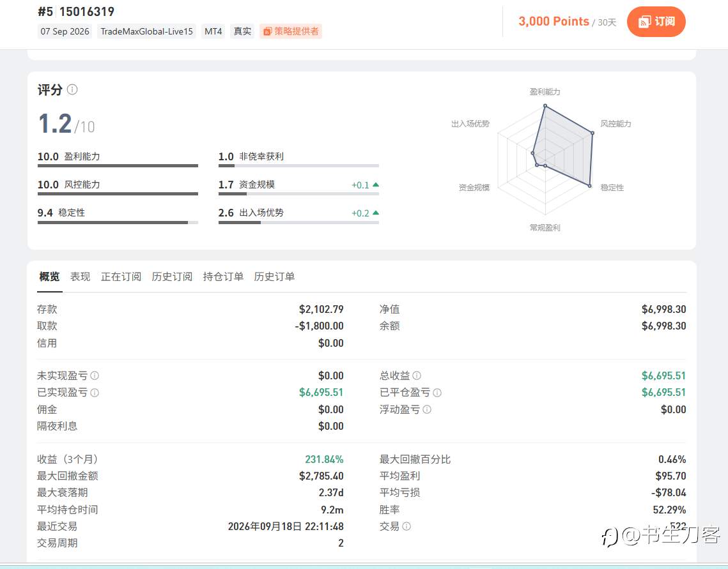
Task: Select the 持仓订单 tab
Action: (x=223, y=277)
